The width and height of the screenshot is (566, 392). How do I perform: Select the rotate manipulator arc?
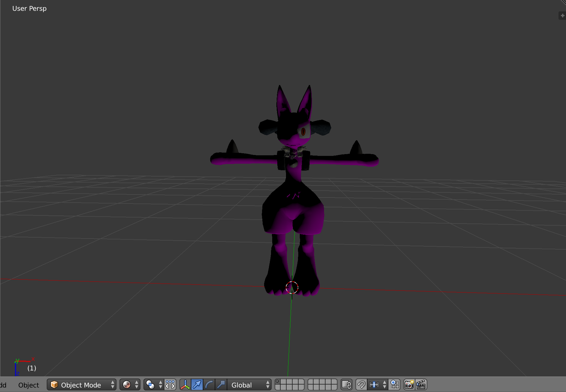(209, 385)
